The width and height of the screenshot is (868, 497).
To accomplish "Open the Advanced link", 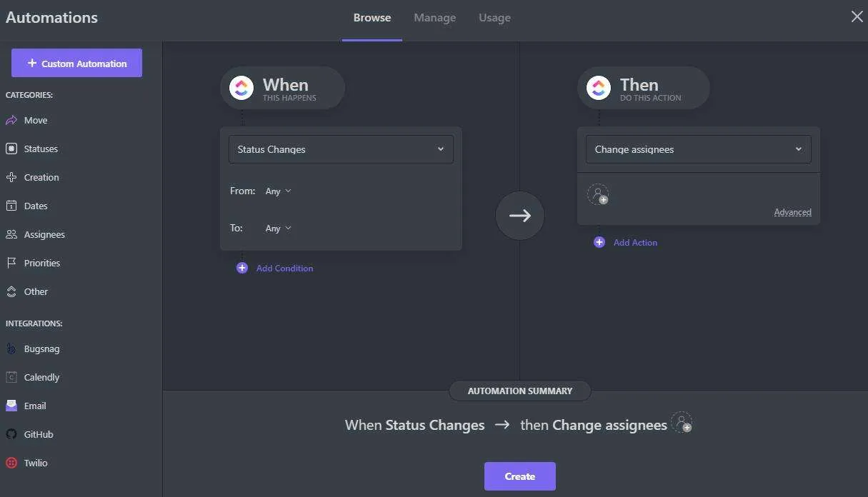I will click(792, 212).
